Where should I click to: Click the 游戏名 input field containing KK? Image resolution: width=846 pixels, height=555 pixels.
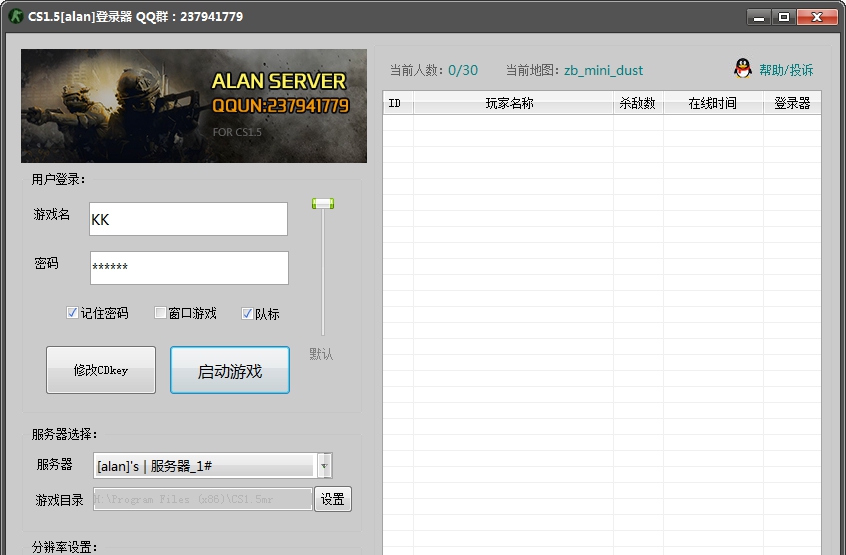(x=188, y=219)
